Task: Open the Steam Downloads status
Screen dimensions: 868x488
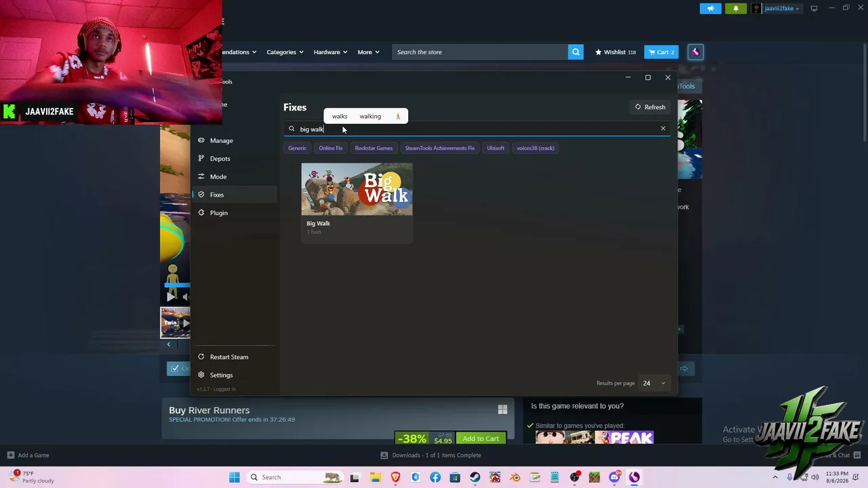Action: [x=431, y=455]
